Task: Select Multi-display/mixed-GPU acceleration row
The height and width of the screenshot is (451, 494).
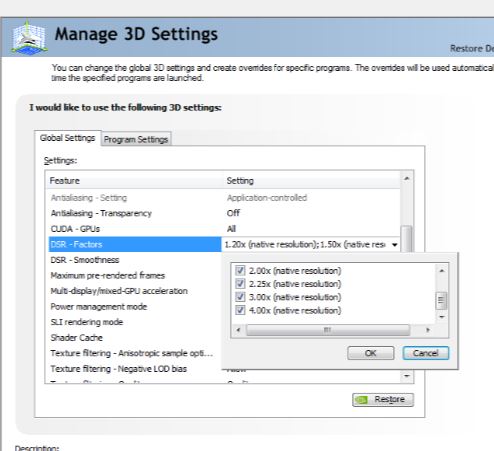Action: [x=135, y=291]
